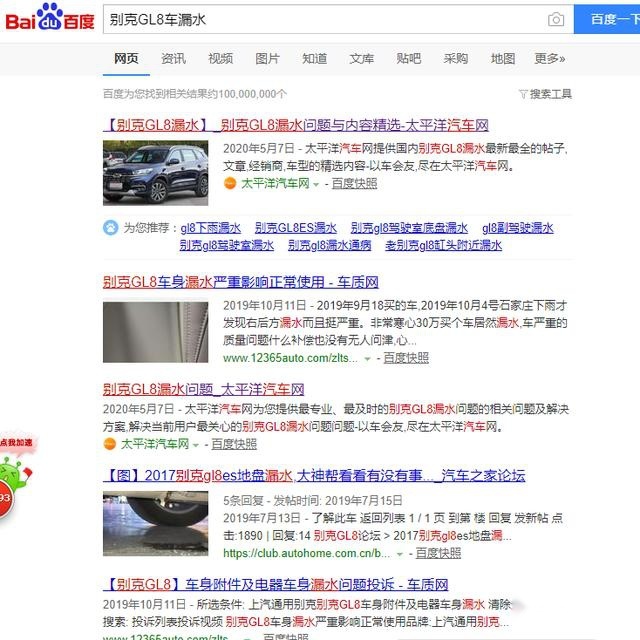
Task: Open result 别克GL8车身漏水严重影响正常使用 - 车质网
Action: [240, 282]
